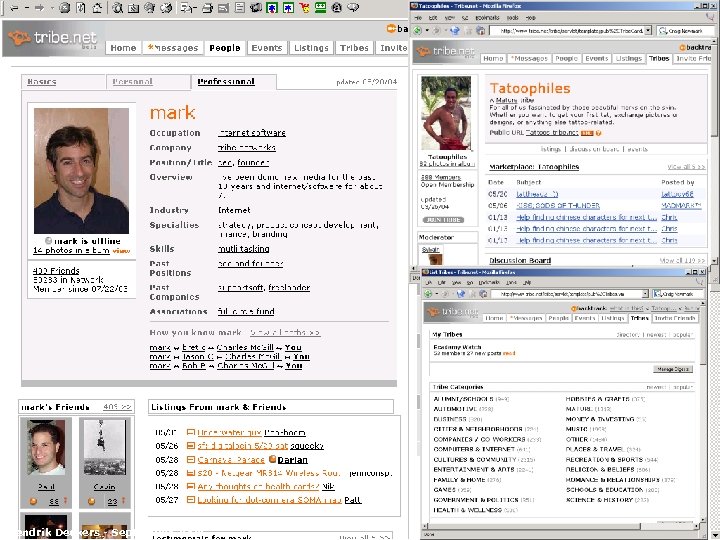Click Paul's friend photo thumbnail
This screenshot has width=720, height=540.
tap(46, 448)
